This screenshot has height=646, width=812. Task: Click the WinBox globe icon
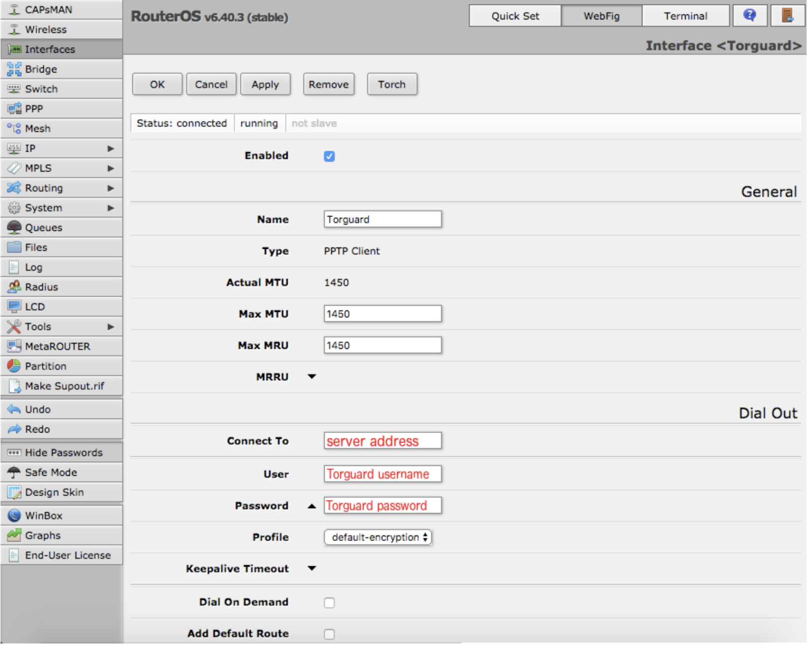pos(14,515)
